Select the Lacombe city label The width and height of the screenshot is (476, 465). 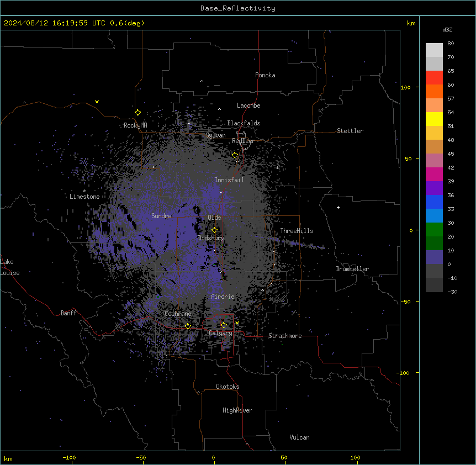(248, 105)
